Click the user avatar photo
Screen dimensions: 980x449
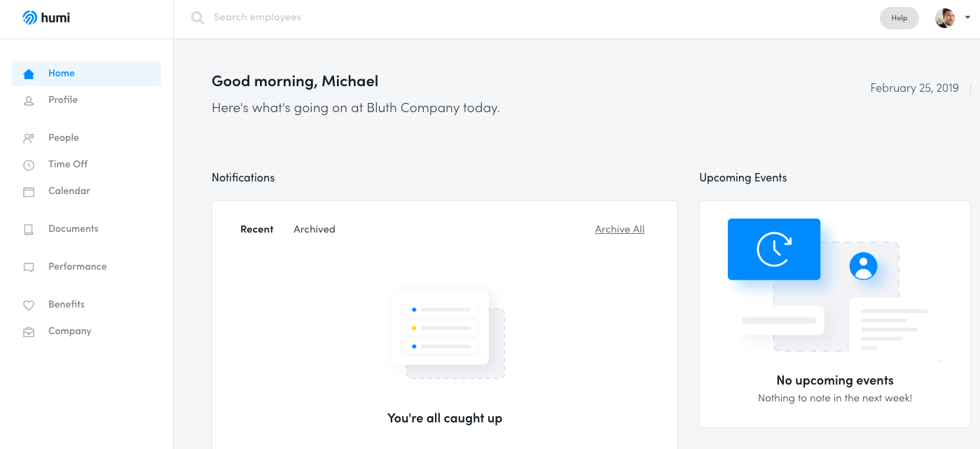coord(945,18)
